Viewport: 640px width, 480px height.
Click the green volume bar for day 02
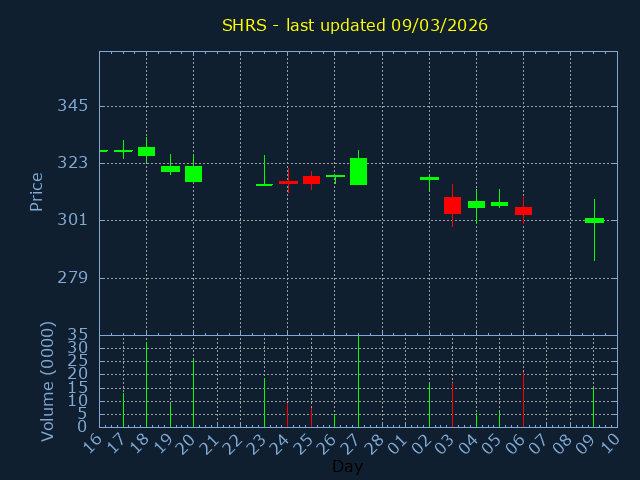pyautogui.click(x=429, y=405)
